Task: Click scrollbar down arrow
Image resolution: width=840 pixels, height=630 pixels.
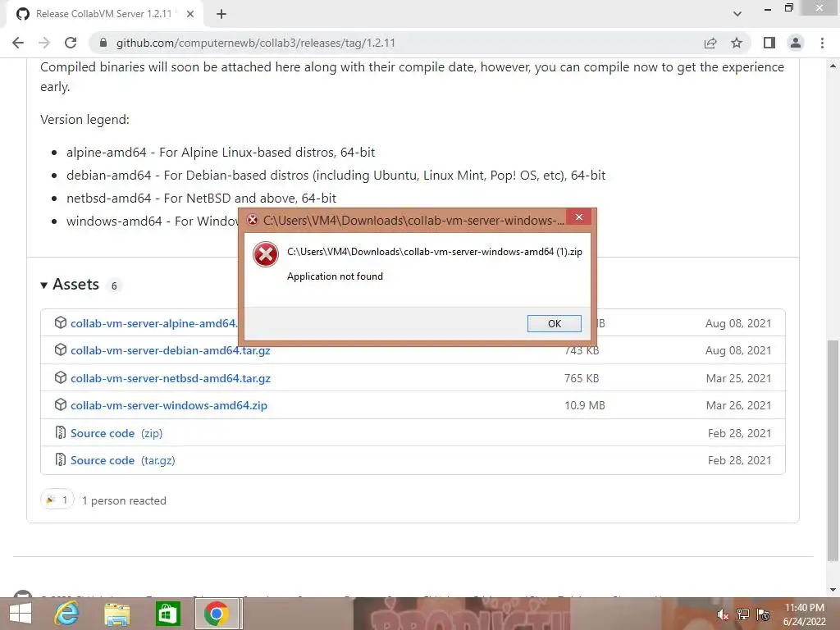Action: point(833,589)
